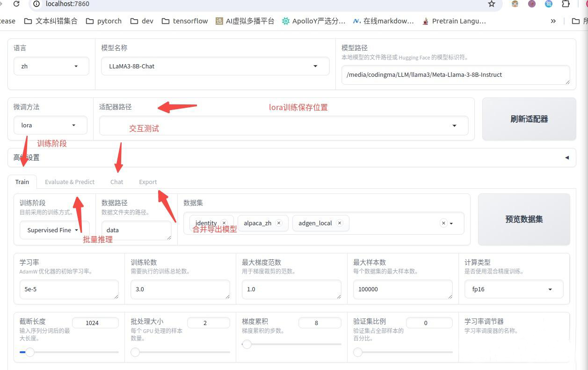Switch to the Export tab
This screenshot has height=370, width=588.
pos(148,182)
